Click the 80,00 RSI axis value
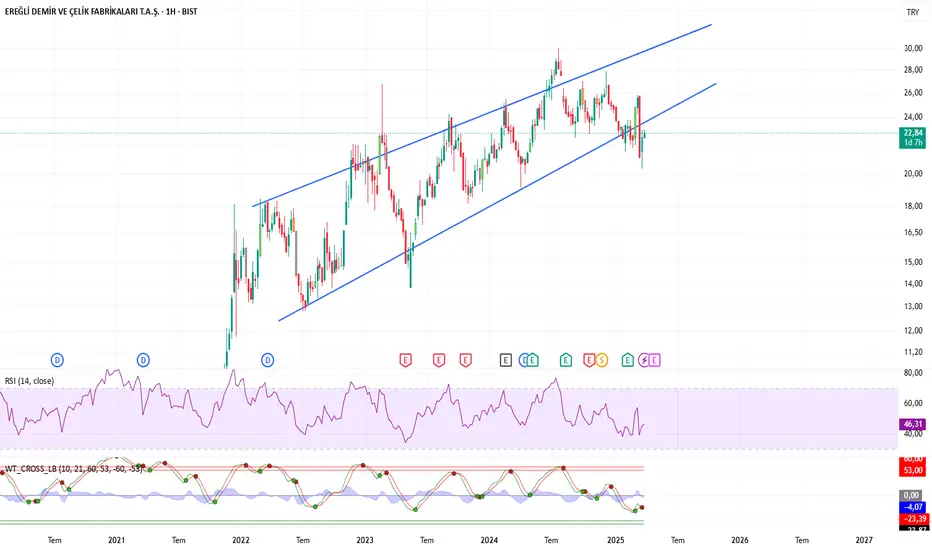 click(913, 373)
